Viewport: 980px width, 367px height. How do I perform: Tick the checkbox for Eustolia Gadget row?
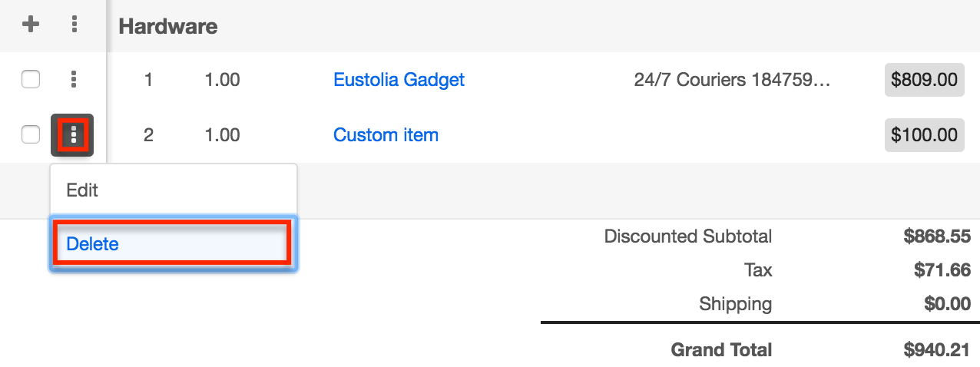[x=30, y=79]
